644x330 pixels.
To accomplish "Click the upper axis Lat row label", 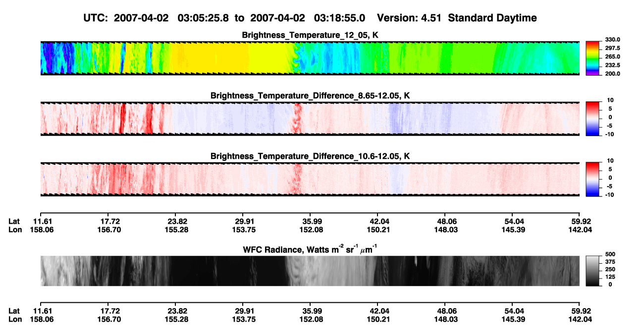I will click(x=14, y=221).
